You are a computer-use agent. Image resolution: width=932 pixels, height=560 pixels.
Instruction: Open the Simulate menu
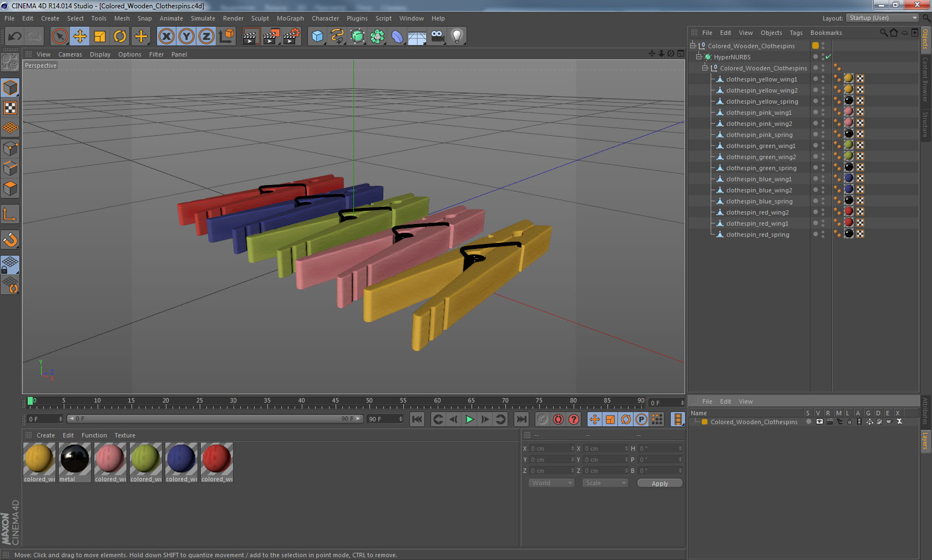click(203, 18)
